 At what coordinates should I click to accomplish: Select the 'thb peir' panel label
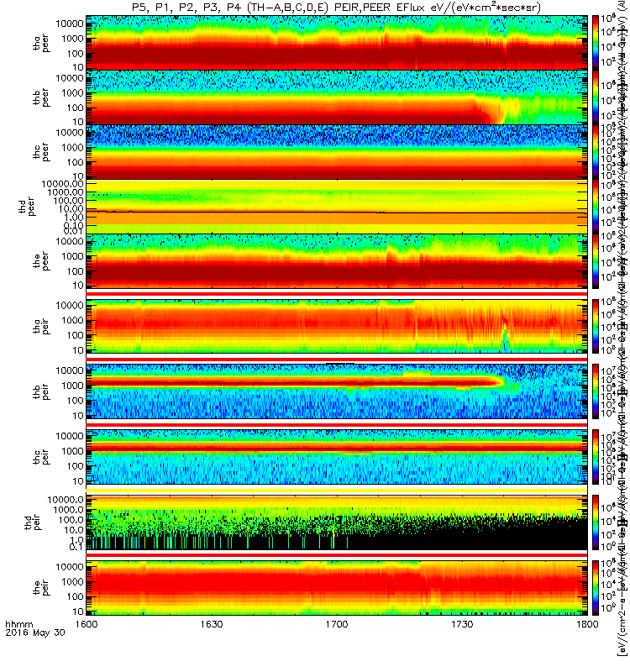(41, 391)
